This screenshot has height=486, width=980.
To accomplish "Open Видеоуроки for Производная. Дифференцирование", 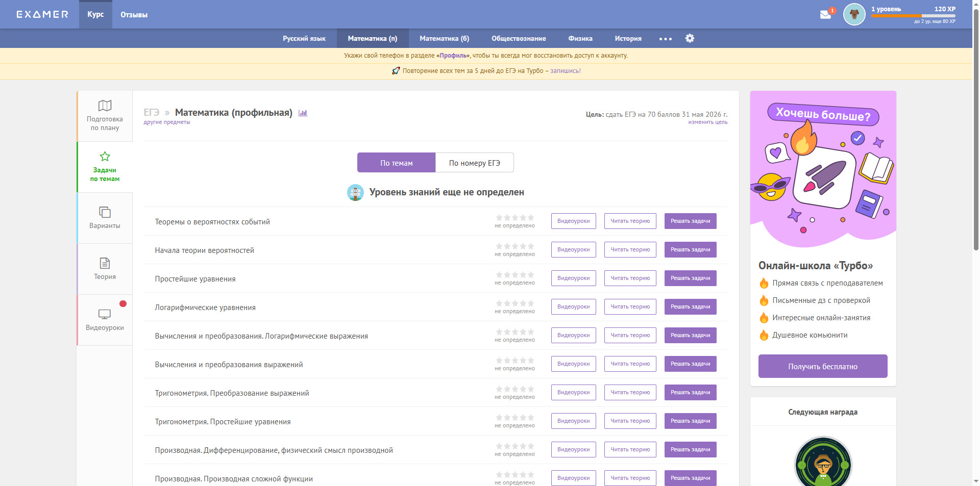I will (x=573, y=449).
